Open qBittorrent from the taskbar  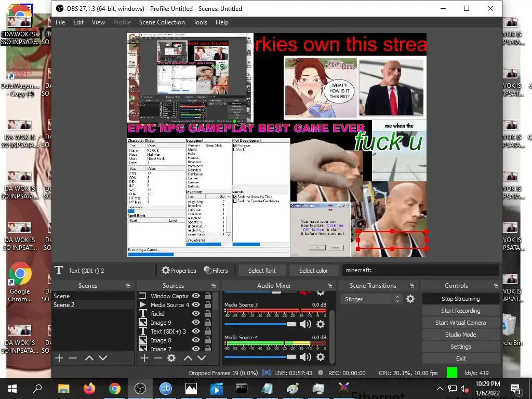pos(166,389)
